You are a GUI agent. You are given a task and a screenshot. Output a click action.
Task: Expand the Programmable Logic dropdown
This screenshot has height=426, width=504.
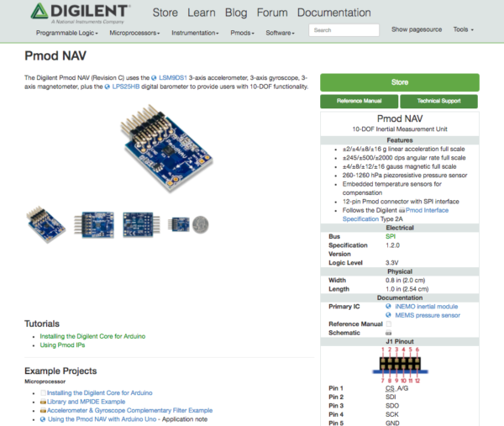click(x=67, y=33)
